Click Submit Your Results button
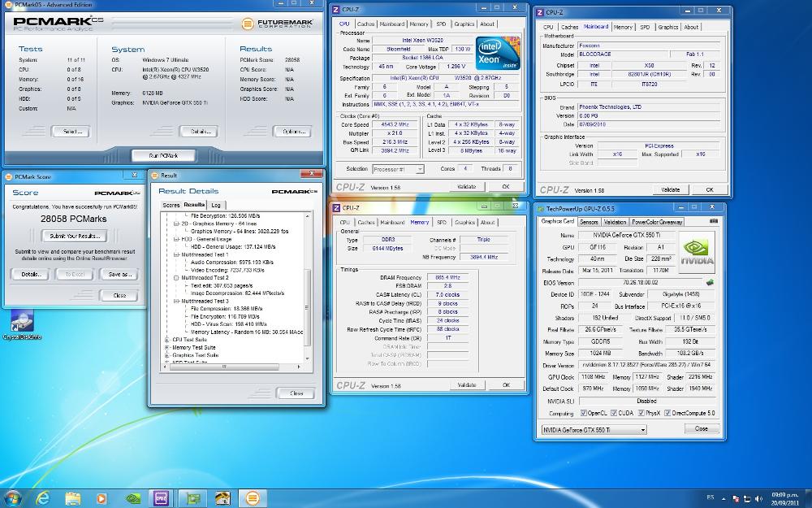The width and height of the screenshot is (812, 508). [75, 236]
